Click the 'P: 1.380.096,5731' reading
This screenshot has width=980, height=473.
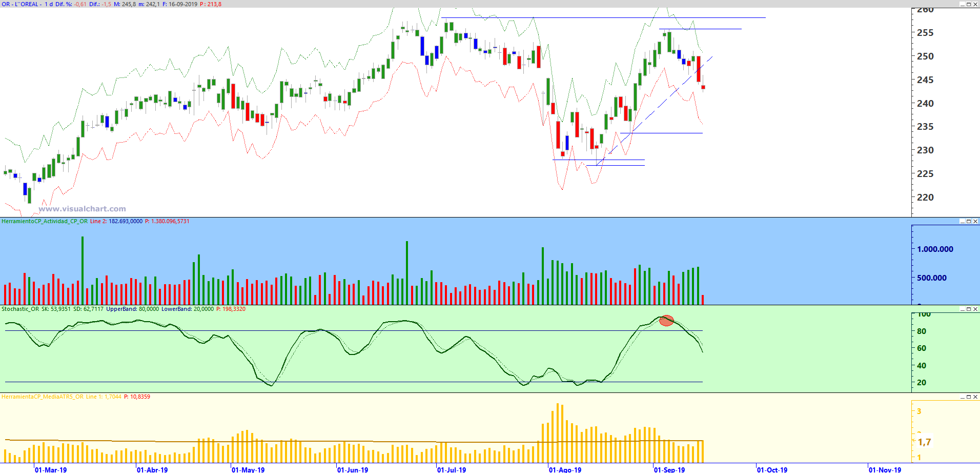click(x=167, y=221)
